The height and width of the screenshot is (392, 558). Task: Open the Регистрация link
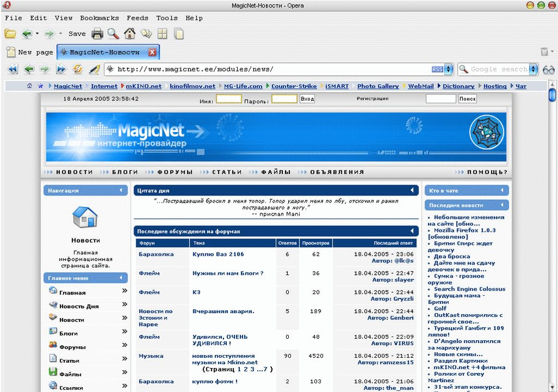pos(373,99)
